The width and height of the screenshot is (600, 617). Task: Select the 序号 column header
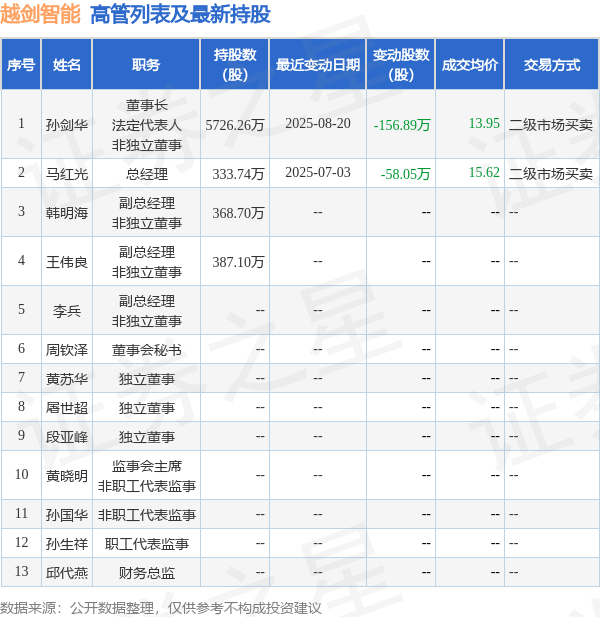tap(21, 65)
